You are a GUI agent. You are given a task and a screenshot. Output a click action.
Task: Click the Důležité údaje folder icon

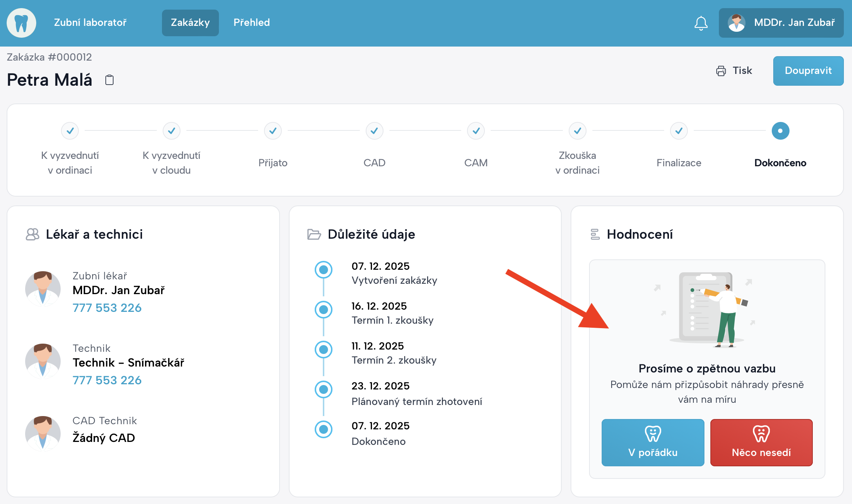[x=314, y=234]
